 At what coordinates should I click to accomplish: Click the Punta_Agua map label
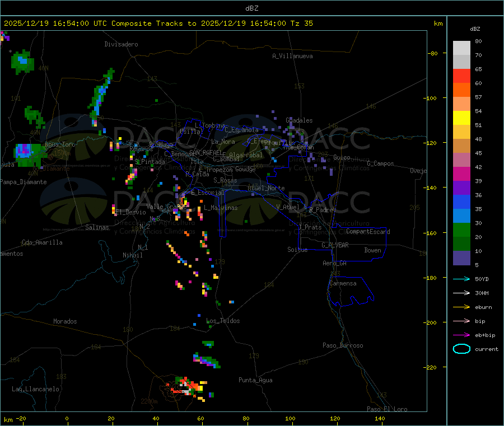coord(255,380)
